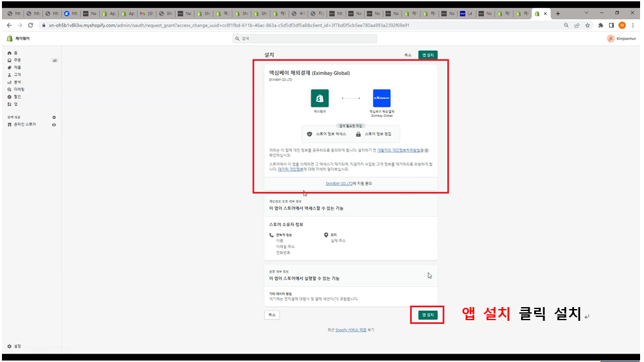
Task: Click the eye icon beside 온라인 스토어
Action: (x=54, y=125)
